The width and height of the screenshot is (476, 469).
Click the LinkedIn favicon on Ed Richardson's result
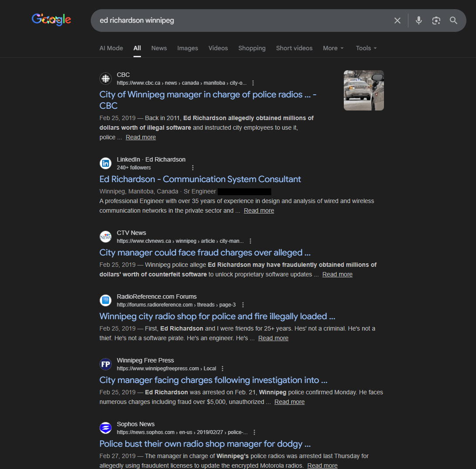click(106, 163)
